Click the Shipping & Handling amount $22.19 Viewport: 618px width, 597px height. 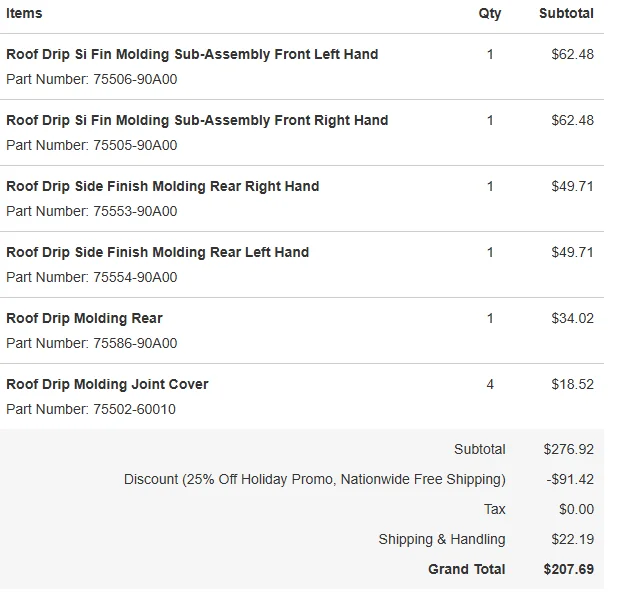(x=572, y=539)
